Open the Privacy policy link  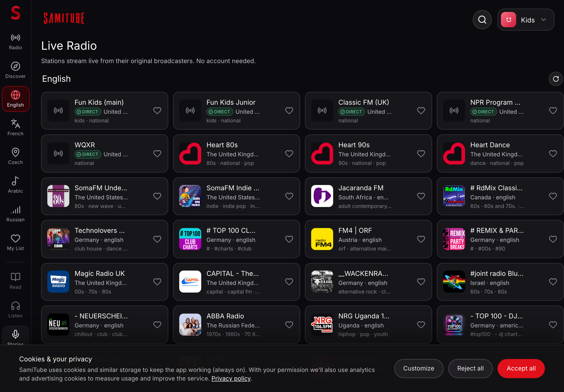(231, 378)
